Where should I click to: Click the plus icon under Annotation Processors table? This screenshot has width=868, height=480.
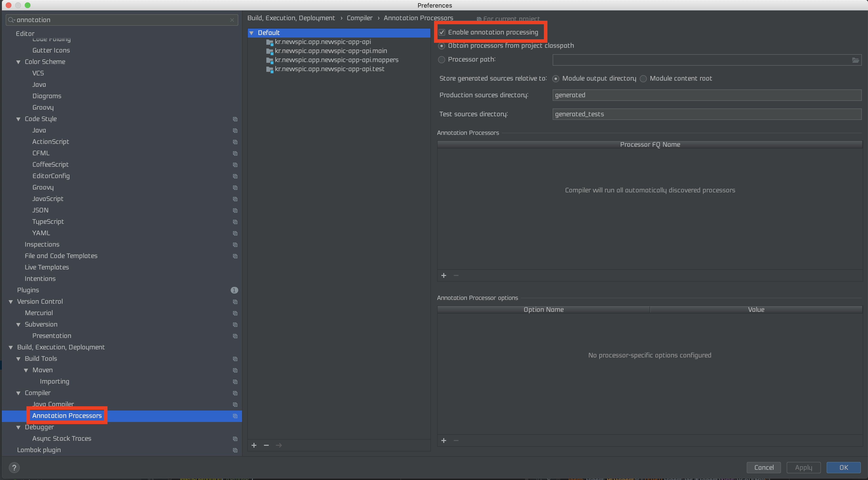(444, 275)
